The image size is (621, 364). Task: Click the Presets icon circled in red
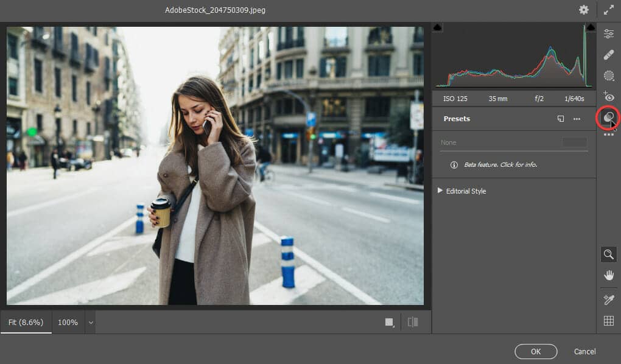click(608, 117)
